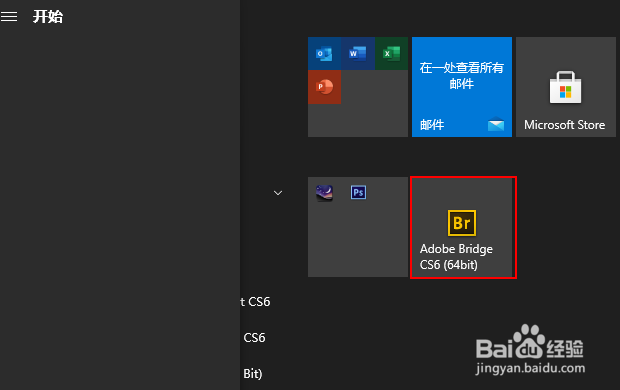Open Outlook from the Office tile group
620x390 pixels.
tap(324, 53)
